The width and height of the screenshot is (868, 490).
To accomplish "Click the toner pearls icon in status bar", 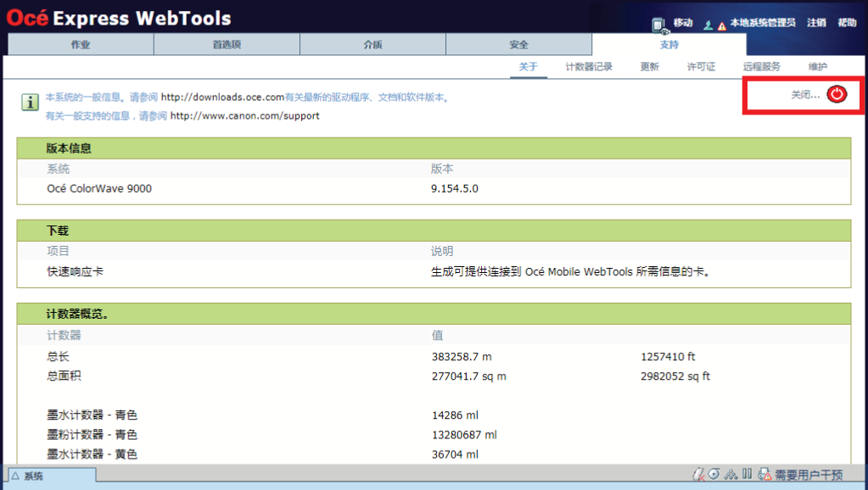I will pyautogui.click(x=731, y=474).
